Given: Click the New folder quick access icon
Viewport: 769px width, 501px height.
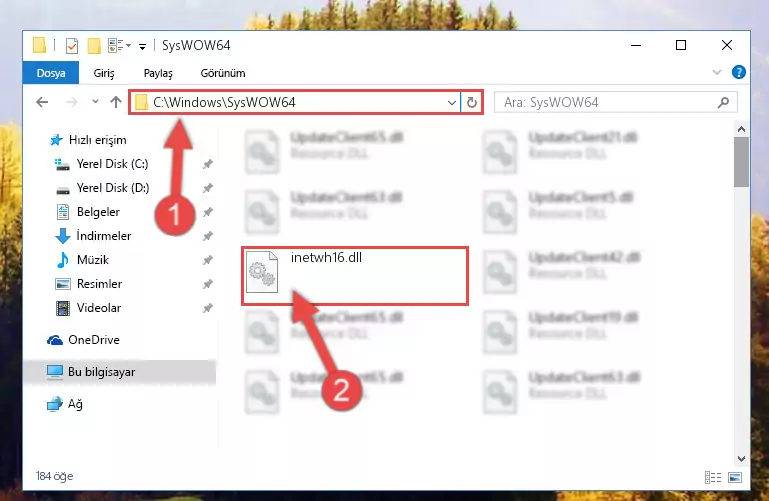Looking at the screenshot, I should click(x=94, y=46).
